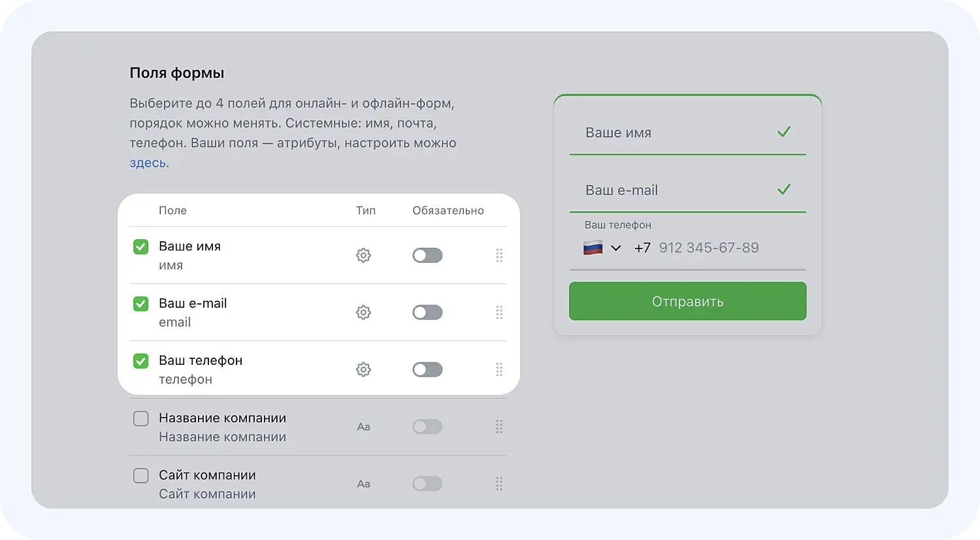The image size is (980, 540).
Task: Uncheck the Ваш e-mail field checkbox
Action: click(141, 304)
